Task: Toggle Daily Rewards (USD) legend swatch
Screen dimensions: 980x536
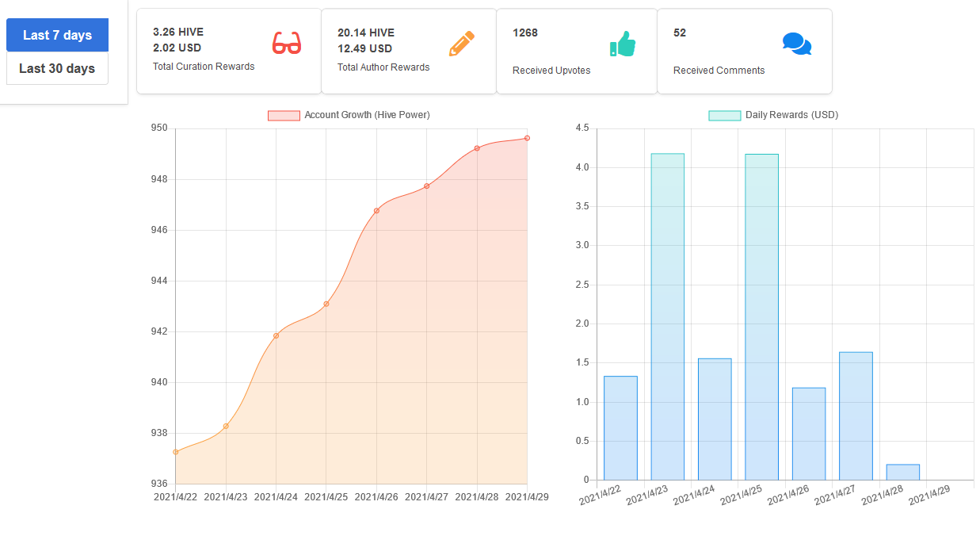Action: pyautogui.click(x=724, y=115)
